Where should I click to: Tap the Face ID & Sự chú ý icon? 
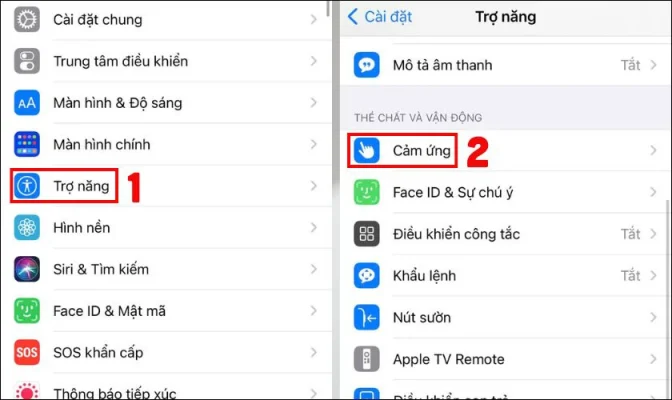366,192
